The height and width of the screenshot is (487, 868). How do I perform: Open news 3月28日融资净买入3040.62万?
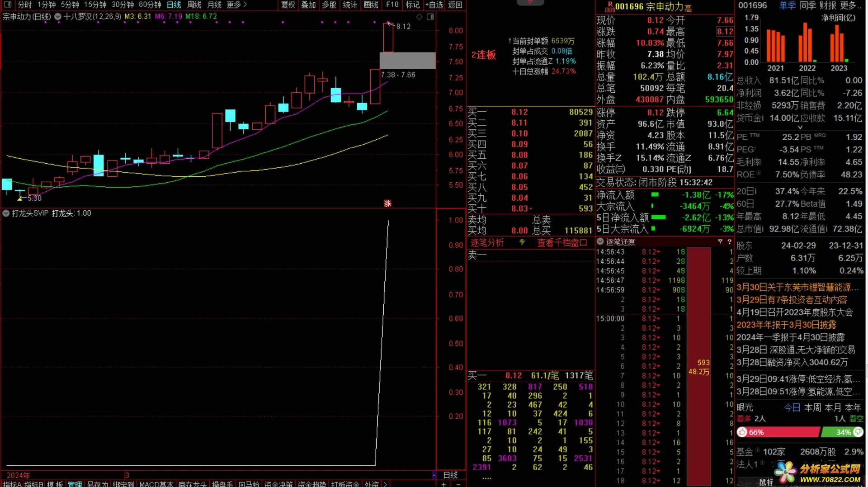coord(792,362)
